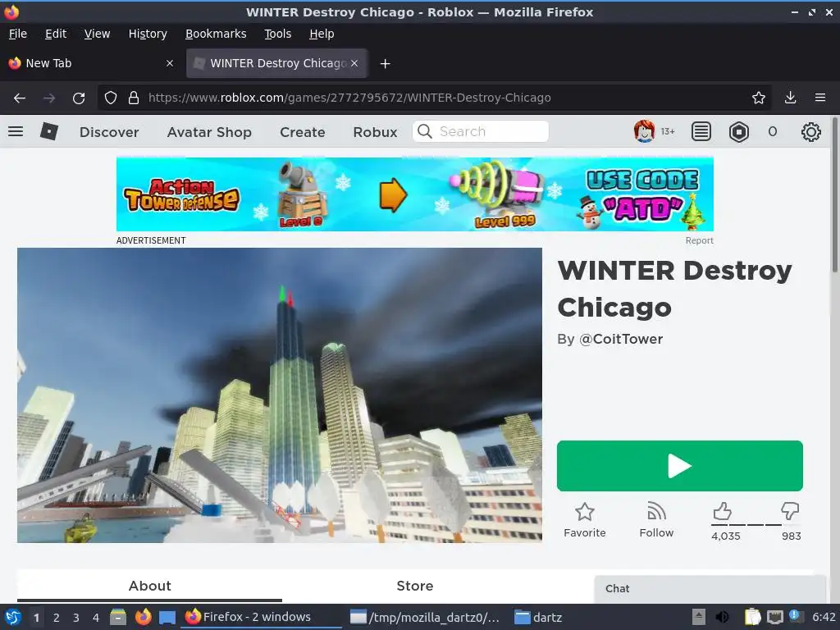
Task: Click the Robux currency icon
Action: 739,131
